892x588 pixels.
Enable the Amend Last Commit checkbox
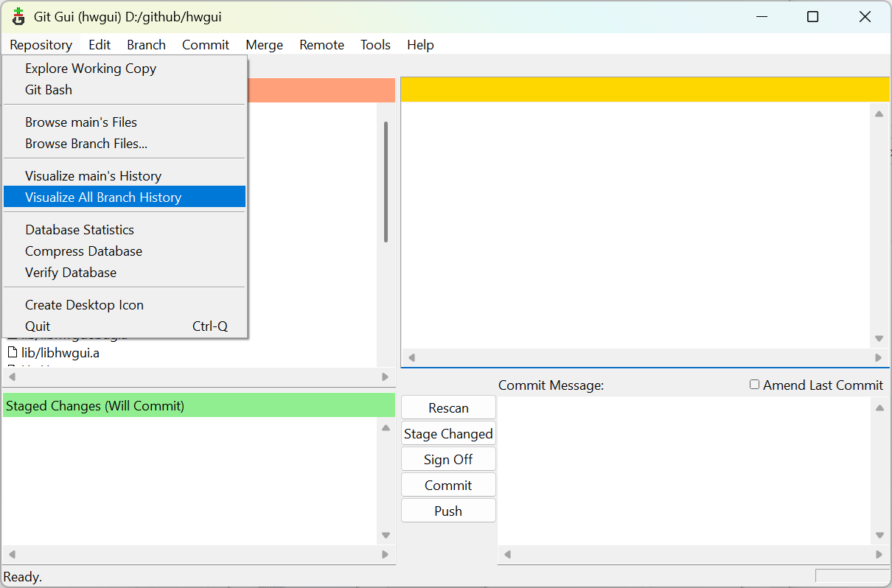(x=754, y=385)
